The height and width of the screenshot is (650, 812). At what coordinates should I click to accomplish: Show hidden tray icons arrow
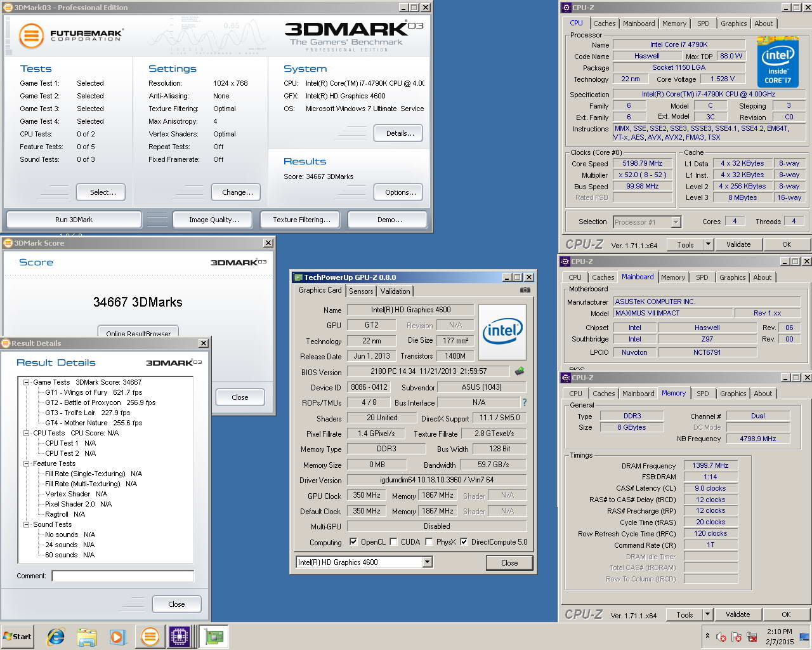707,636
